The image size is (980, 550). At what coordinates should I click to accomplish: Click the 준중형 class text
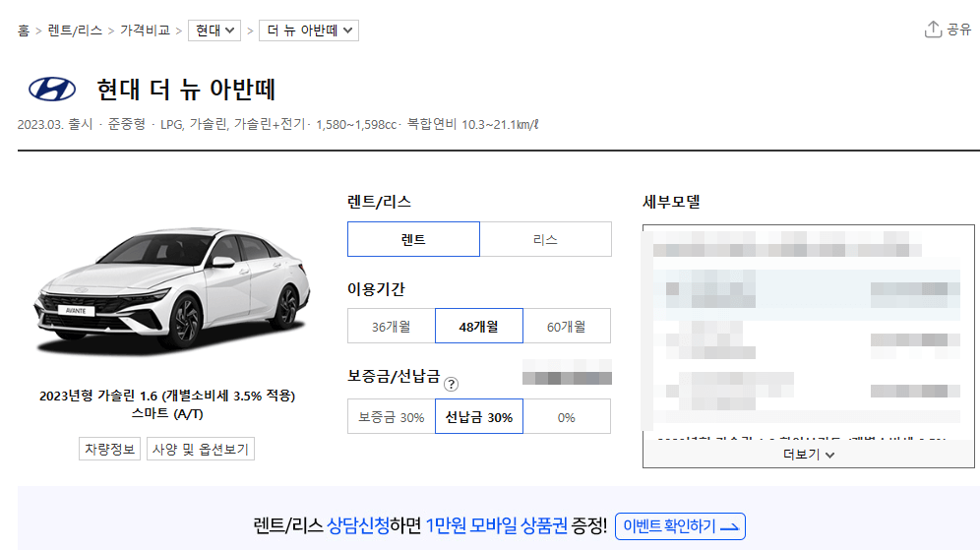pos(126,124)
